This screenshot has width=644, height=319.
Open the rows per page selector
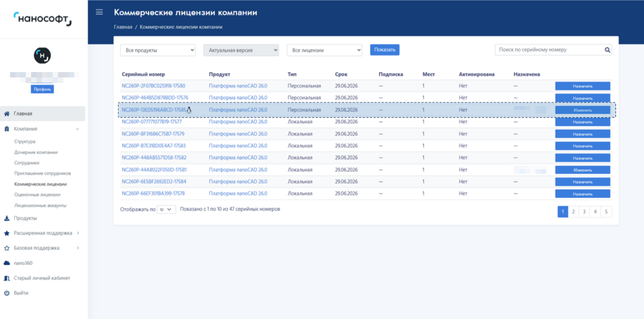[166, 210]
